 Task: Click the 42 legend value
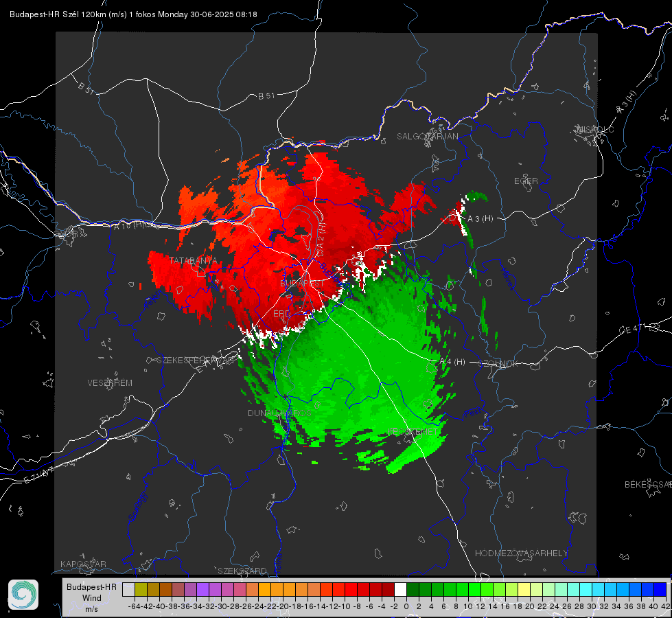coord(666,606)
